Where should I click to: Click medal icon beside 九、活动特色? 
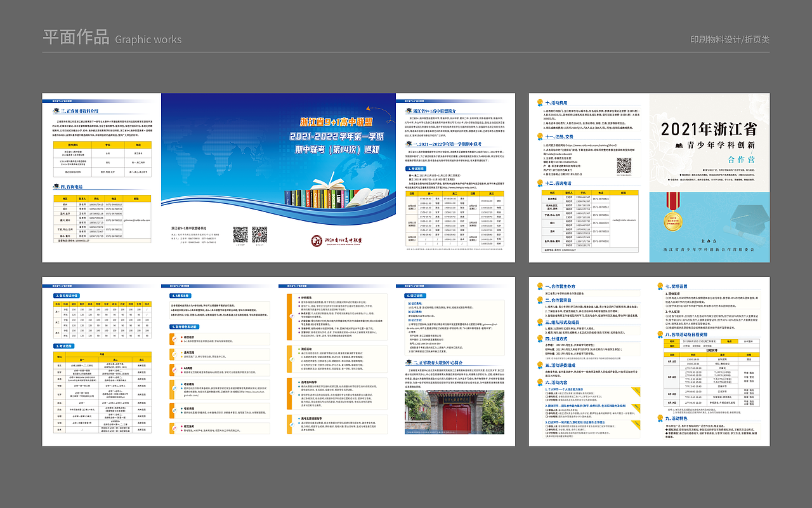(x=660, y=418)
